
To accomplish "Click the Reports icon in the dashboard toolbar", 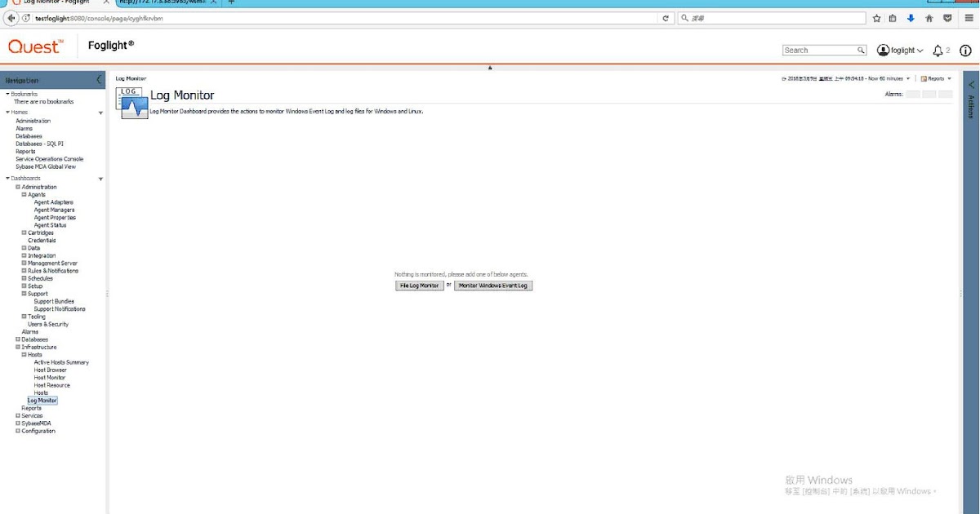I will [924, 78].
